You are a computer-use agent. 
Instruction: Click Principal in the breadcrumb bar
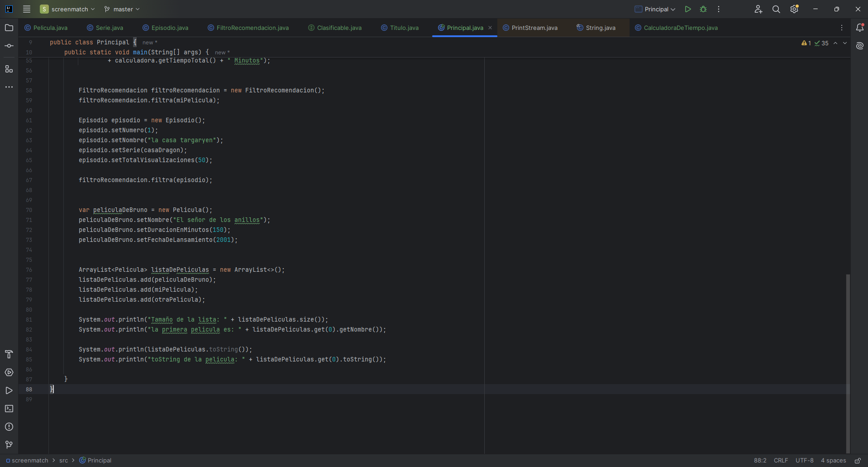coord(95,460)
